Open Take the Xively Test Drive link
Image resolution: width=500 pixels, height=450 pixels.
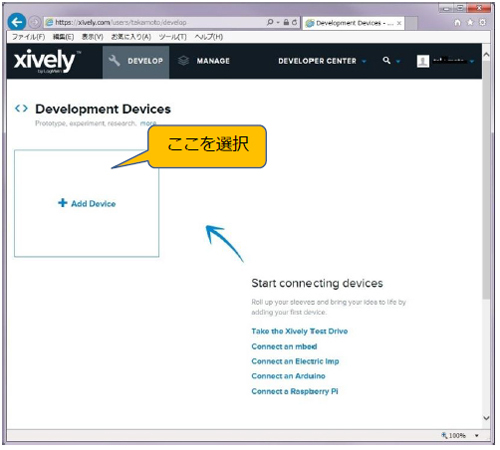click(300, 331)
